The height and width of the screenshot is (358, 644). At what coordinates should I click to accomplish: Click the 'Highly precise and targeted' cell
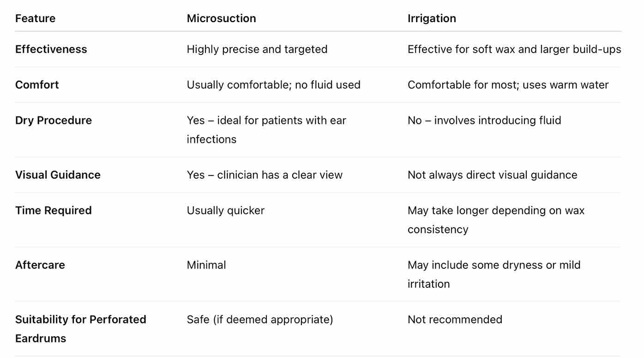coord(257,49)
